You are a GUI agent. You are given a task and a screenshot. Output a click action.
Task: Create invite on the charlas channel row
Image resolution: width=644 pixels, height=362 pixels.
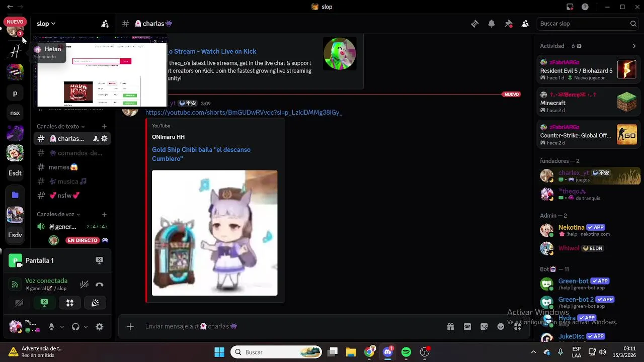coord(96,139)
